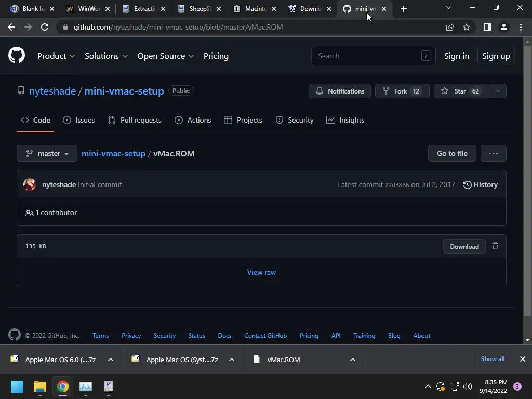Open mini-vmac-setup breadcrumb link
The height and width of the screenshot is (399, 532).
pyautogui.click(x=113, y=153)
